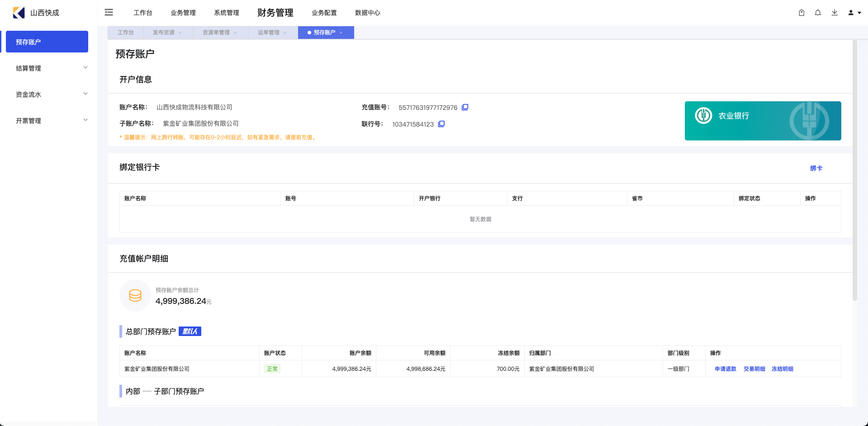Click the orange 温馨提示 notice text
The width and height of the screenshot is (868, 426).
218,137
